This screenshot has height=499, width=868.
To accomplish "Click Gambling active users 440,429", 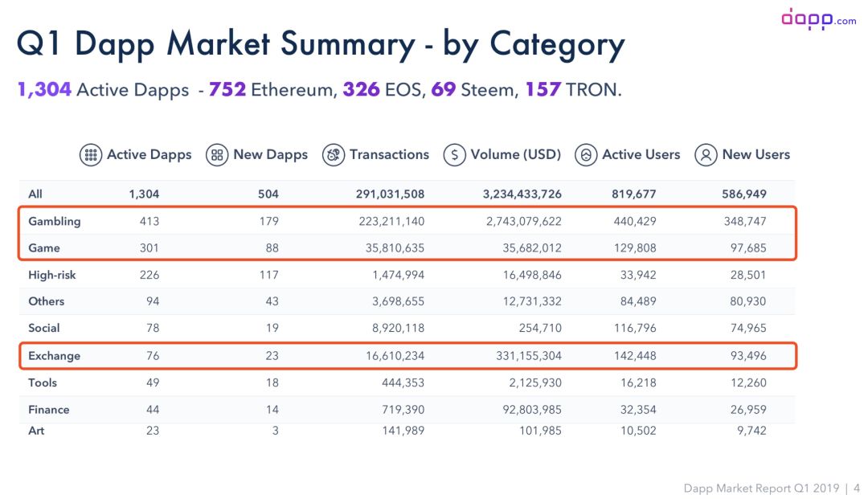I will coord(635,221).
